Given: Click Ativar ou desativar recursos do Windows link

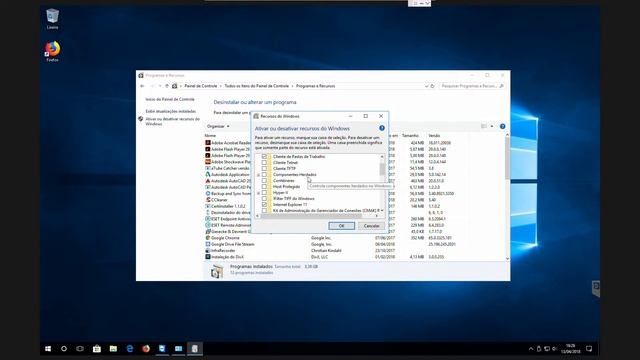Looking at the screenshot, I should coord(172,121).
